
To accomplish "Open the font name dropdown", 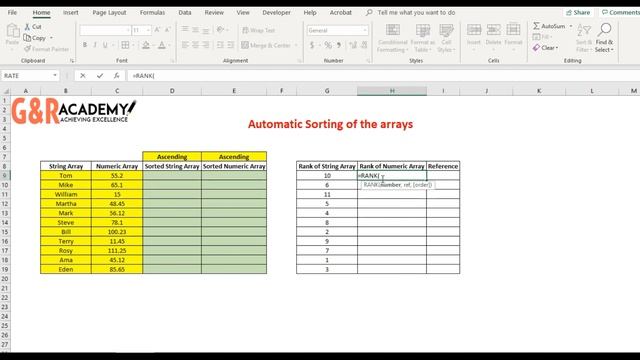I will [x=127, y=30].
